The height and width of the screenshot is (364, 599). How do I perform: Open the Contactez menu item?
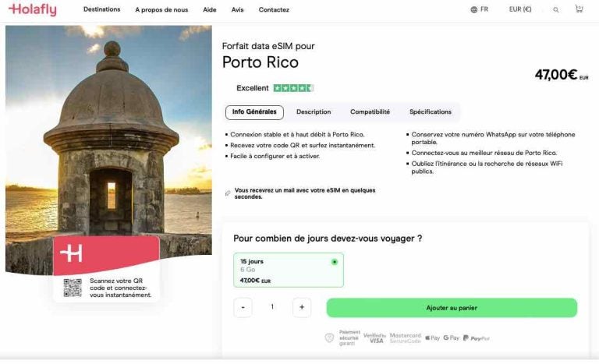click(x=274, y=10)
